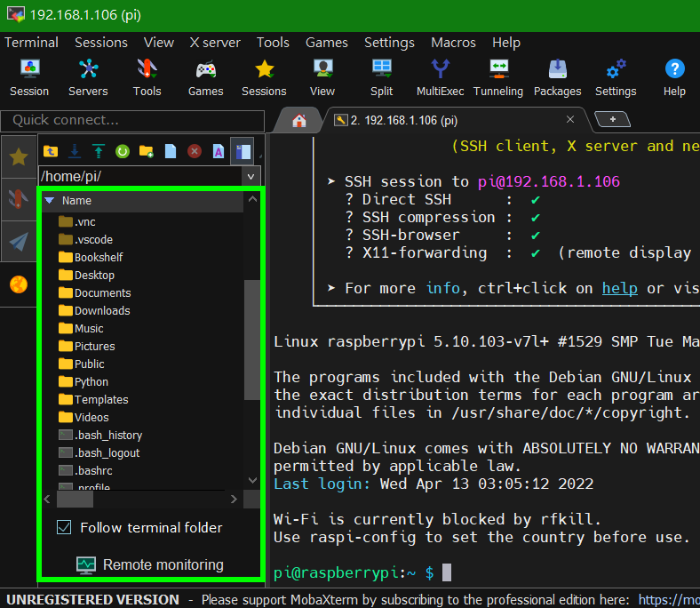Click the Quick connect input field
This screenshot has height=608, width=700.
pyautogui.click(x=132, y=121)
